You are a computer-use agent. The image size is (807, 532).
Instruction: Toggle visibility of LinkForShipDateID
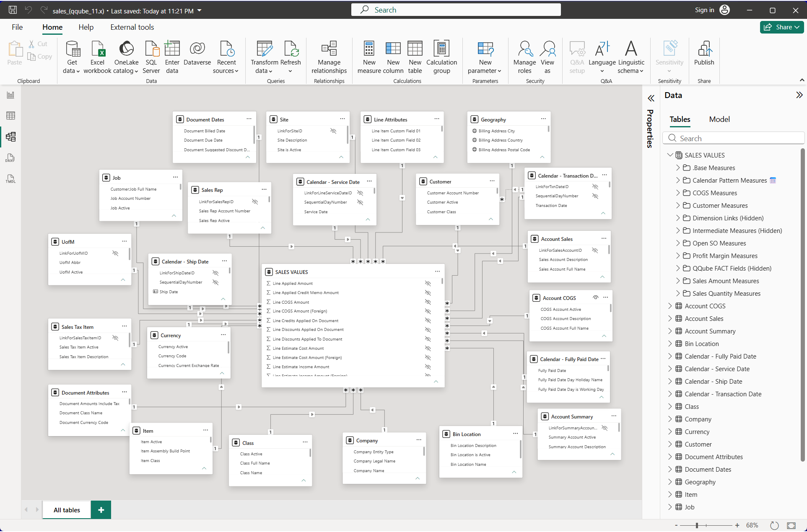coord(215,273)
